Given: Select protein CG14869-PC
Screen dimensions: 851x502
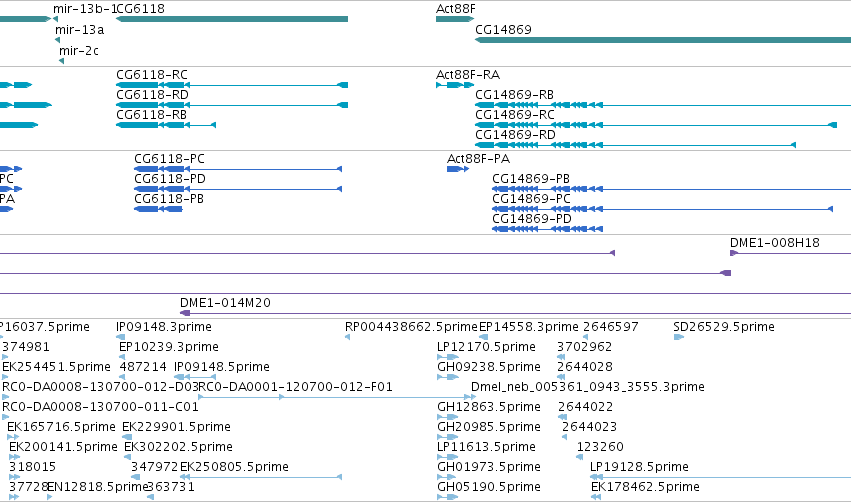Looking at the screenshot, I should pos(662,209).
